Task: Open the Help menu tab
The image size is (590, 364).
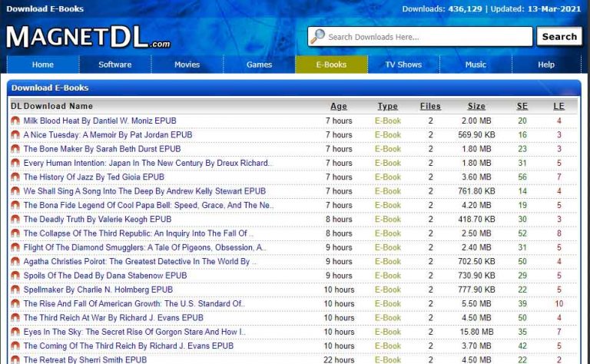Action: click(546, 65)
